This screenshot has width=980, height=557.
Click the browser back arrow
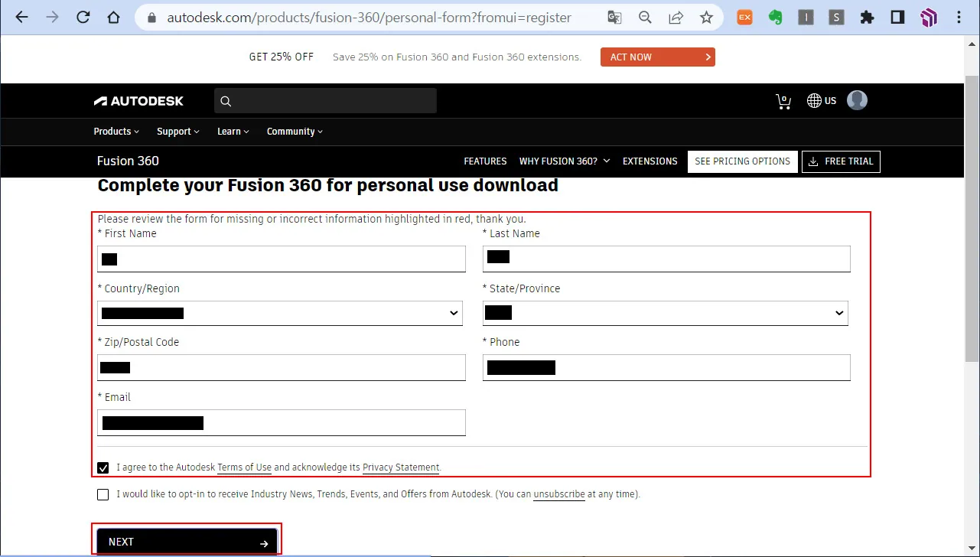pos(21,17)
